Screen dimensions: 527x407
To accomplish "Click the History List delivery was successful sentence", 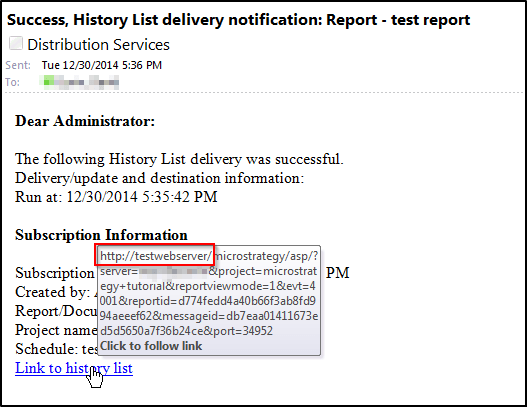I will click(x=179, y=159).
